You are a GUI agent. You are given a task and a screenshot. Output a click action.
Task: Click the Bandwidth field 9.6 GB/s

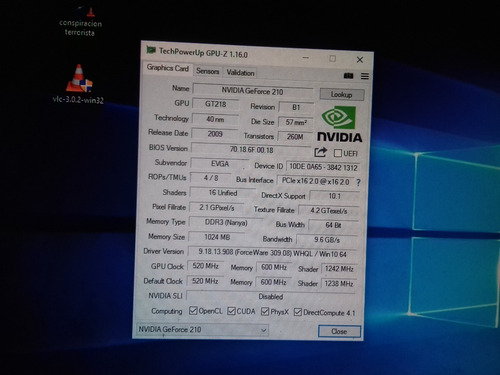point(327,240)
